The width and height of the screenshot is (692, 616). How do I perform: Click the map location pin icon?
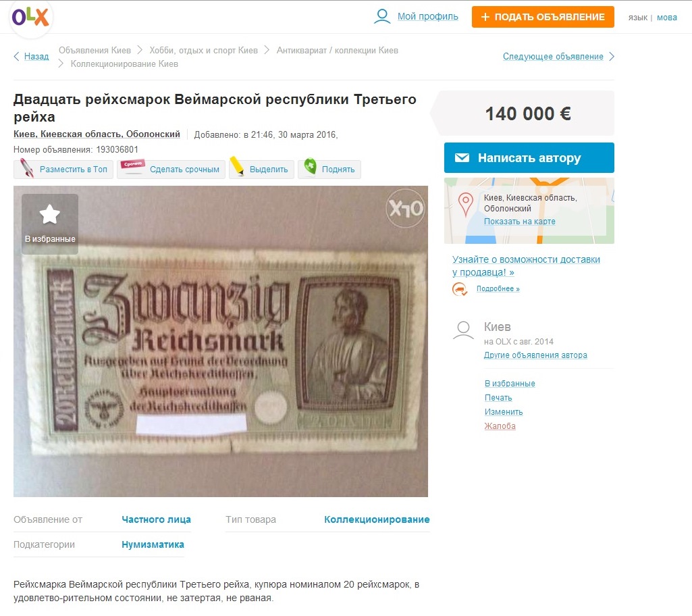click(x=466, y=205)
